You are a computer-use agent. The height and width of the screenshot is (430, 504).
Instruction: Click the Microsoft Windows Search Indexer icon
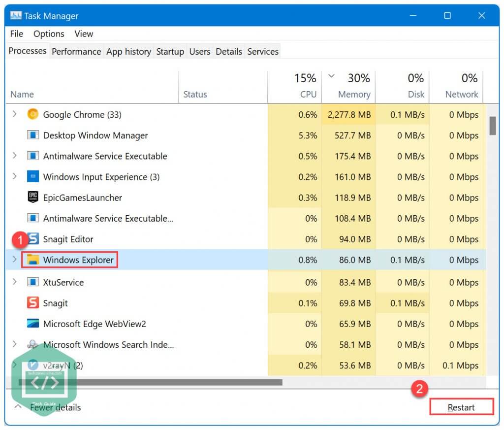[x=32, y=345]
